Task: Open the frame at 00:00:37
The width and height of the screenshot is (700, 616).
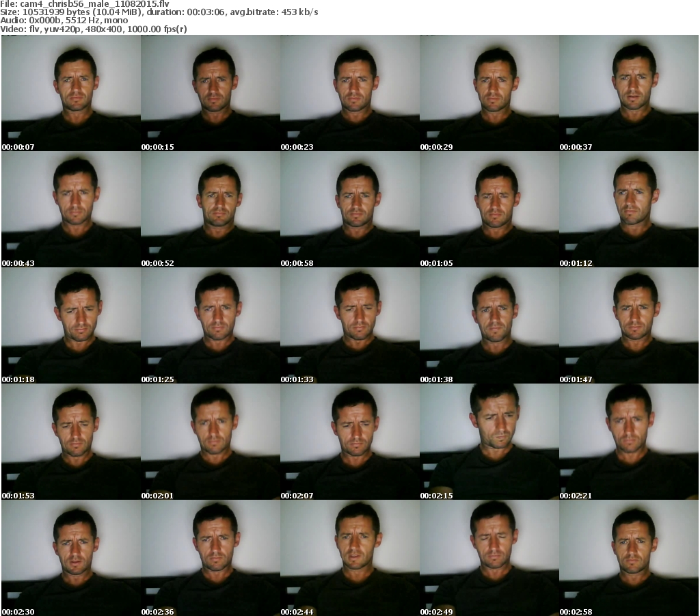Action: [x=629, y=93]
